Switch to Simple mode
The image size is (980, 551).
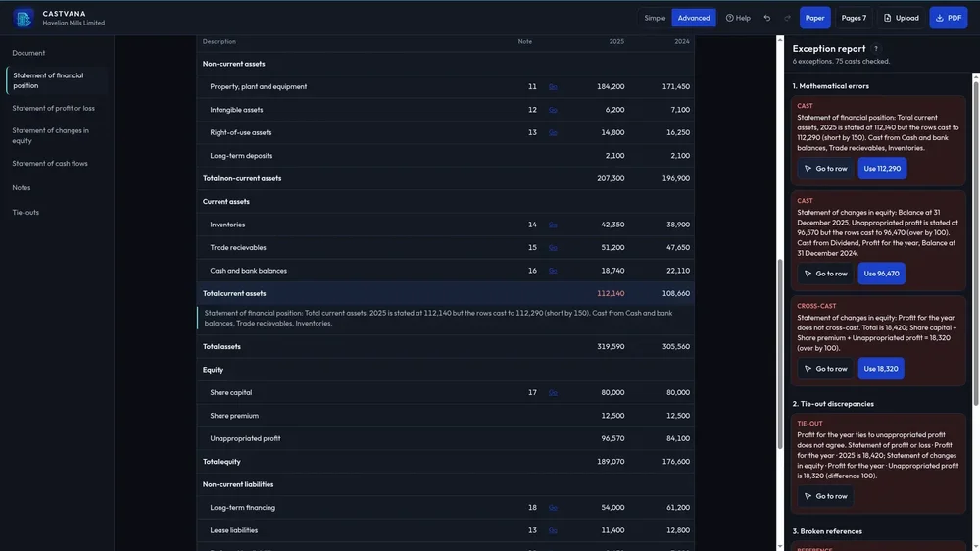tap(655, 18)
